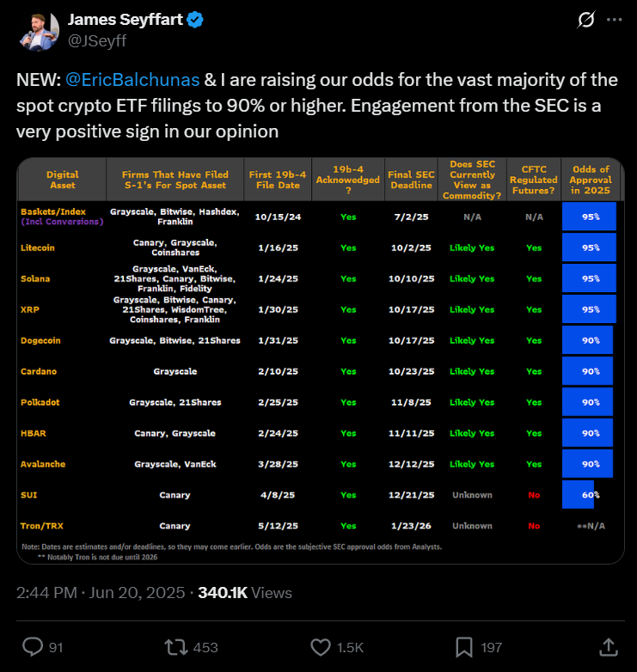Viewport: 637px width, 672px height.
Task: Click the 91 replies count
Action: click(56, 647)
